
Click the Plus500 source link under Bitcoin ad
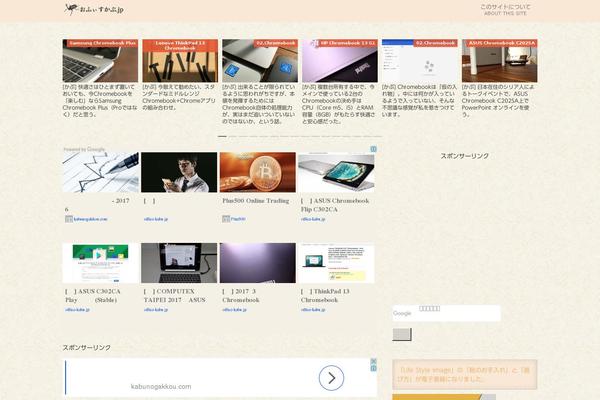pyautogui.click(x=238, y=219)
